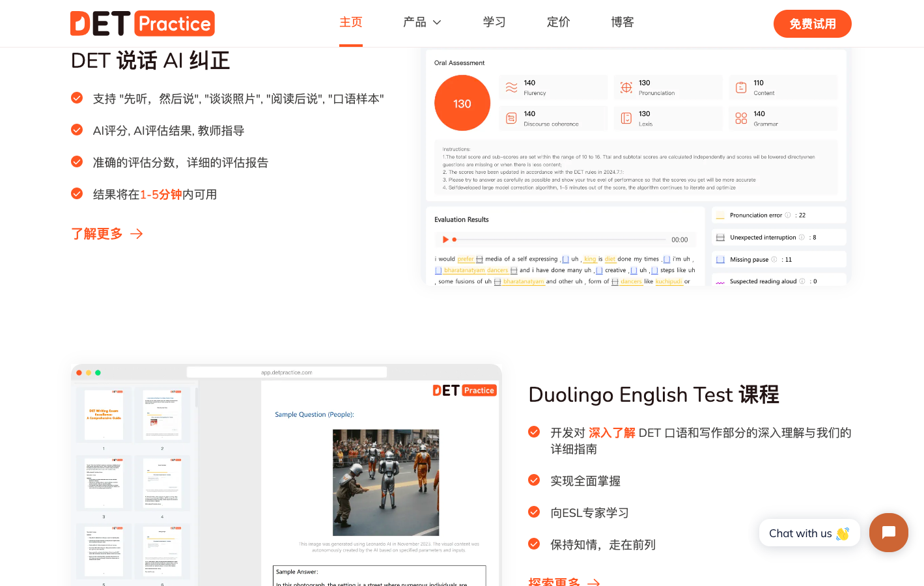Click the check icon beside 实现全面掌握

[534, 480]
